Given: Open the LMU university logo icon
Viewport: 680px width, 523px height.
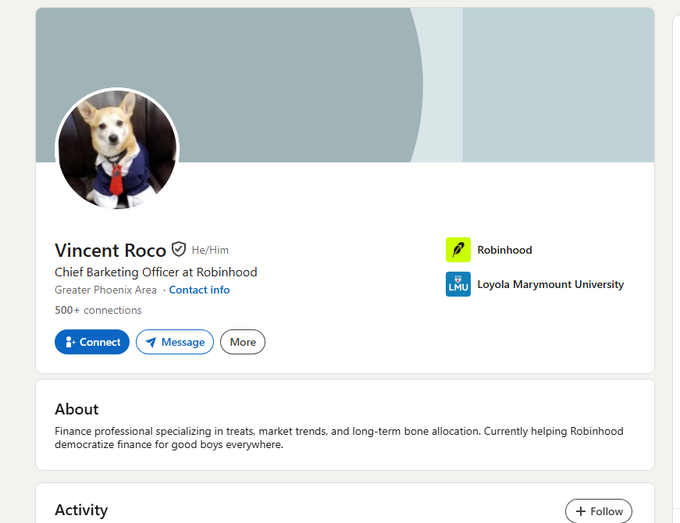Looking at the screenshot, I should pyautogui.click(x=458, y=284).
